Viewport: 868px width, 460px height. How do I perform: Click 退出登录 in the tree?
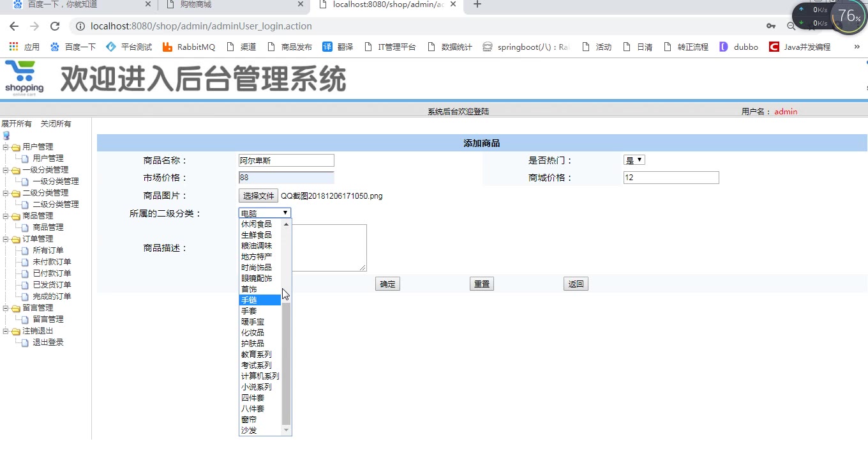48,342
